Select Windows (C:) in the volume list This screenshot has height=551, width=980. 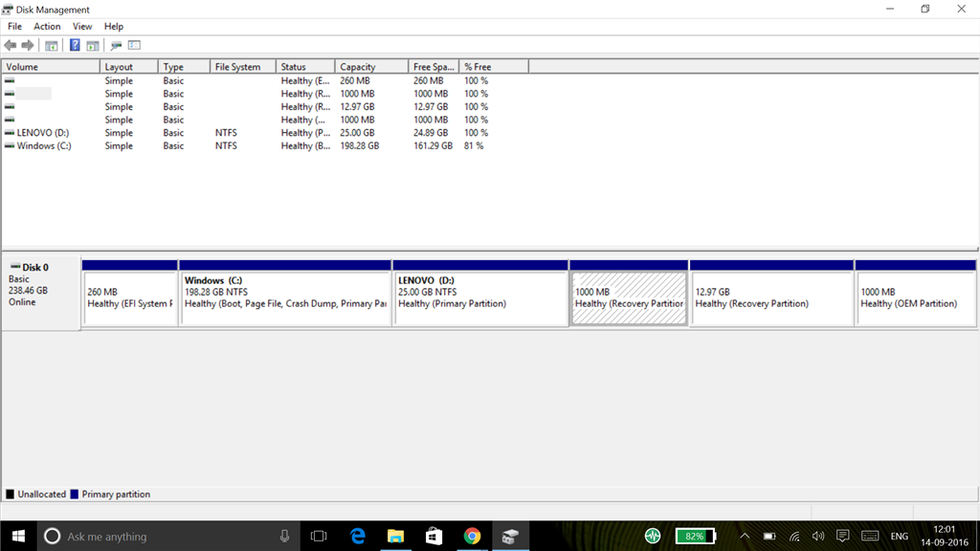point(44,145)
